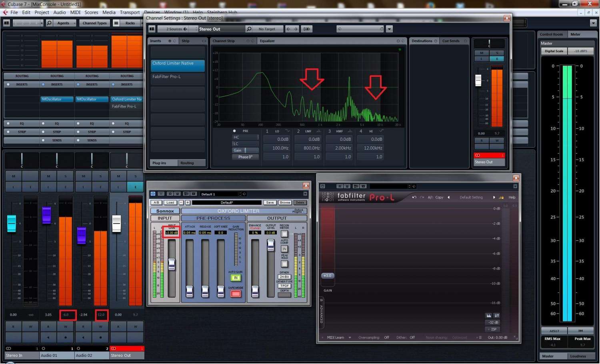The height and width of the screenshot is (364, 600).
Task: Click the MixConsole channel selector panel icon
Action: pos(6,23)
